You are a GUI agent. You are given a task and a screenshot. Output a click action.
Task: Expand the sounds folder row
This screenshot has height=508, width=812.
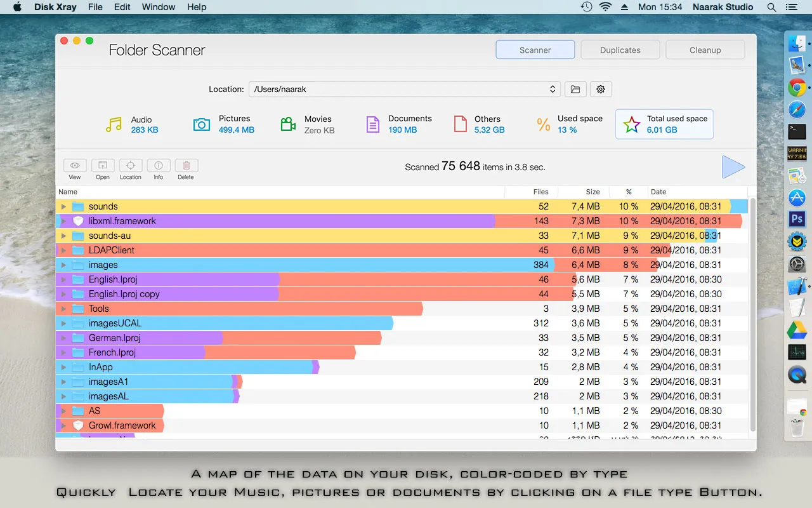point(63,206)
